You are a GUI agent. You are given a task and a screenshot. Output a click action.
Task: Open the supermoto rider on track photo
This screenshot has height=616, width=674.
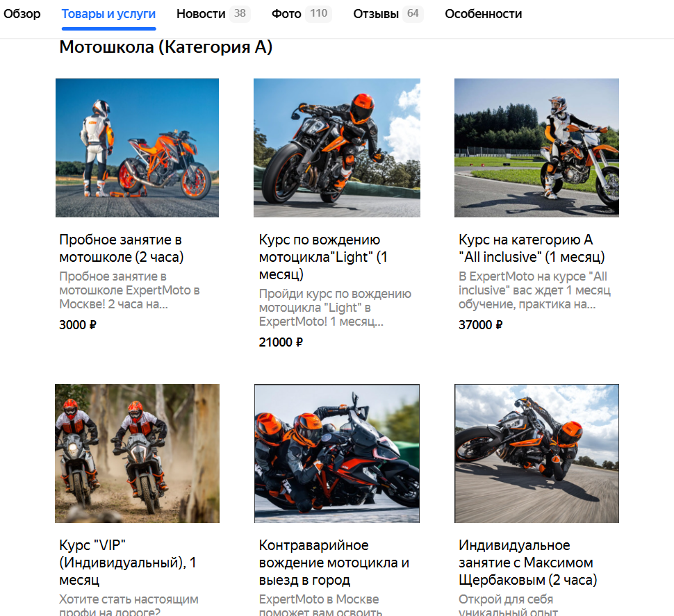[x=536, y=148]
